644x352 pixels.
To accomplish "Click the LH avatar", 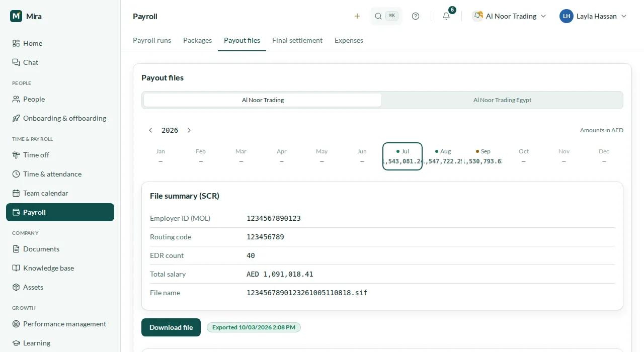I will click(x=567, y=16).
